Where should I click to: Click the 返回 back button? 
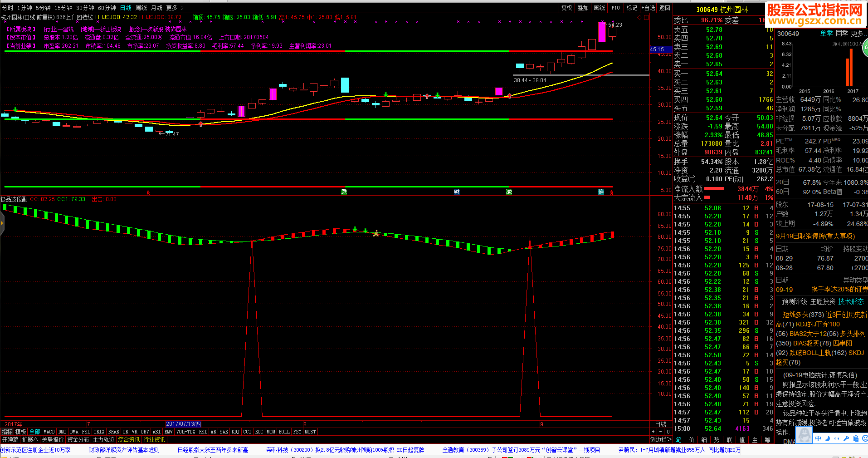click(665, 8)
